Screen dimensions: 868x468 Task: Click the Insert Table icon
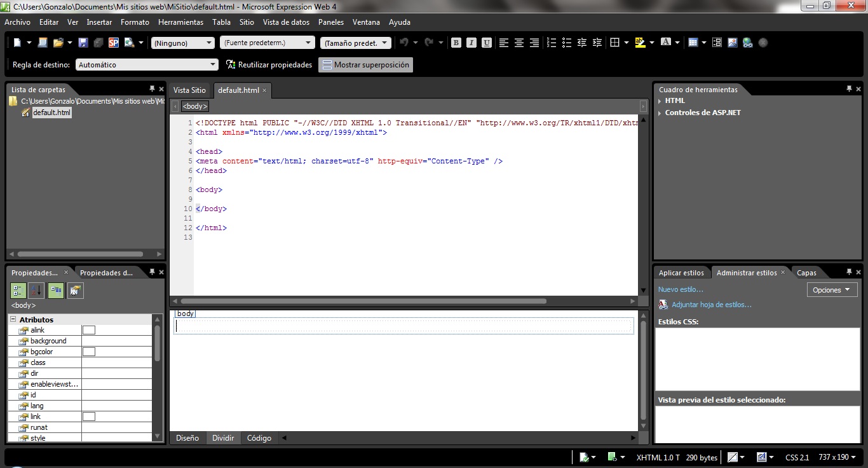pos(693,43)
